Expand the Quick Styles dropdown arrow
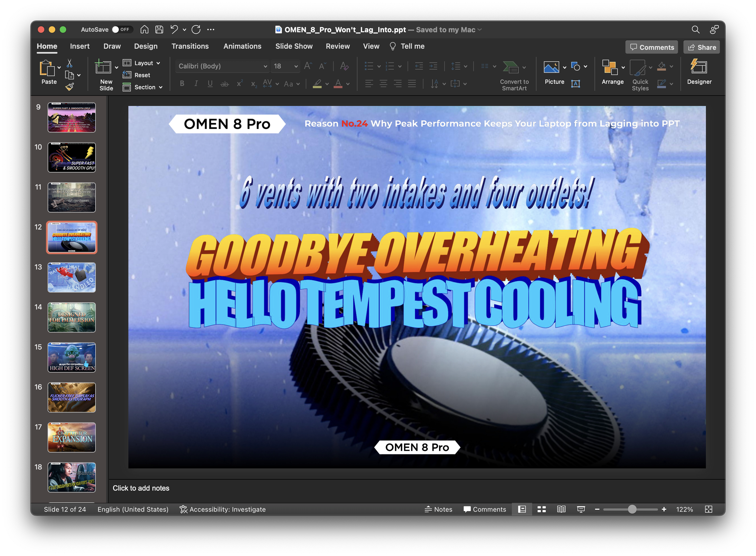The height and width of the screenshot is (556, 756). (651, 67)
